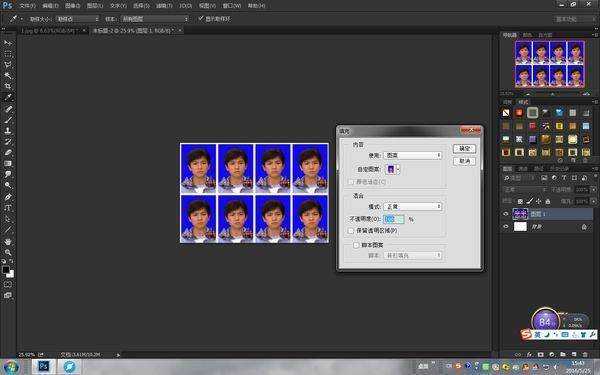Open the 取样大小 dropdown in options bar
The height and width of the screenshot is (375, 600).
77,19
